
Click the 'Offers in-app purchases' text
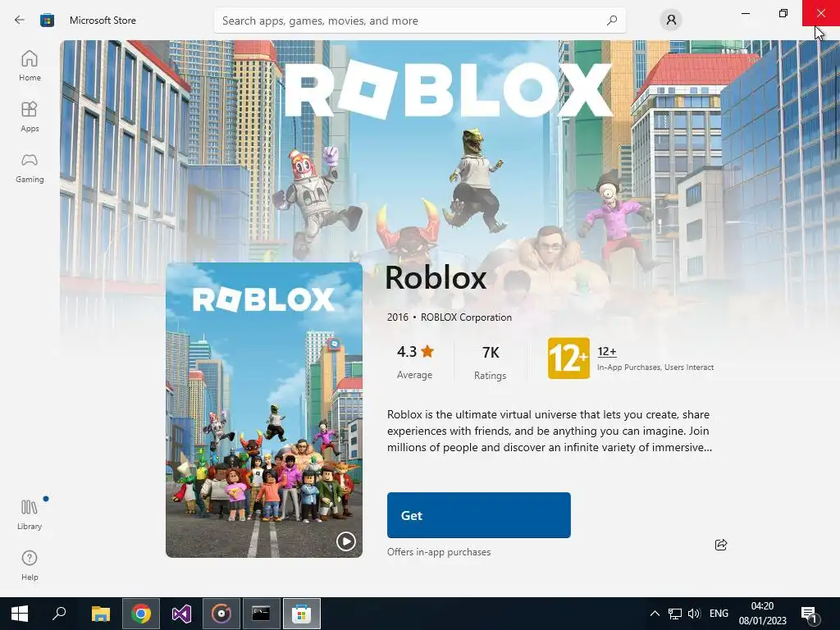[439, 552]
